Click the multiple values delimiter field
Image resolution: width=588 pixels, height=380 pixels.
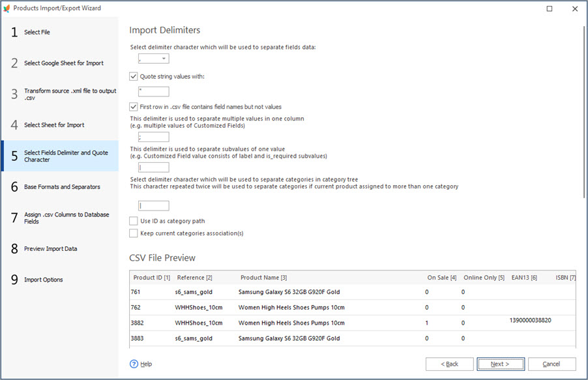(x=154, y=137)
